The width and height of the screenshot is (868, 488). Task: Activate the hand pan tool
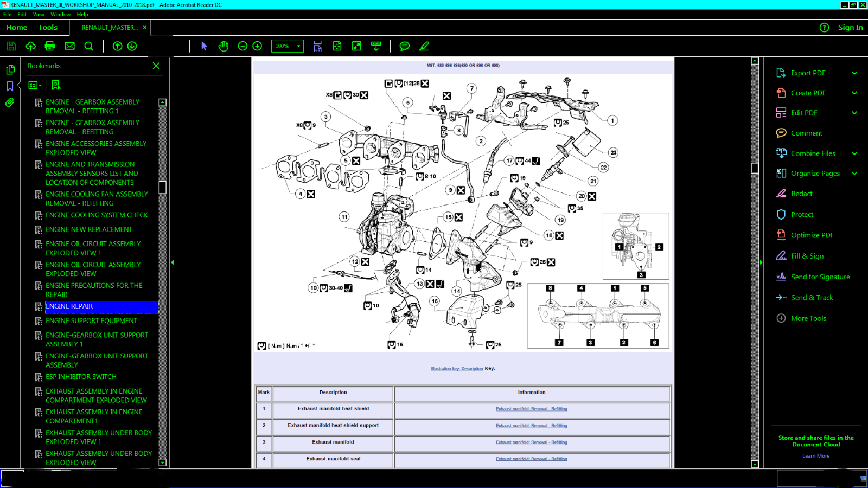coord(224,46)
